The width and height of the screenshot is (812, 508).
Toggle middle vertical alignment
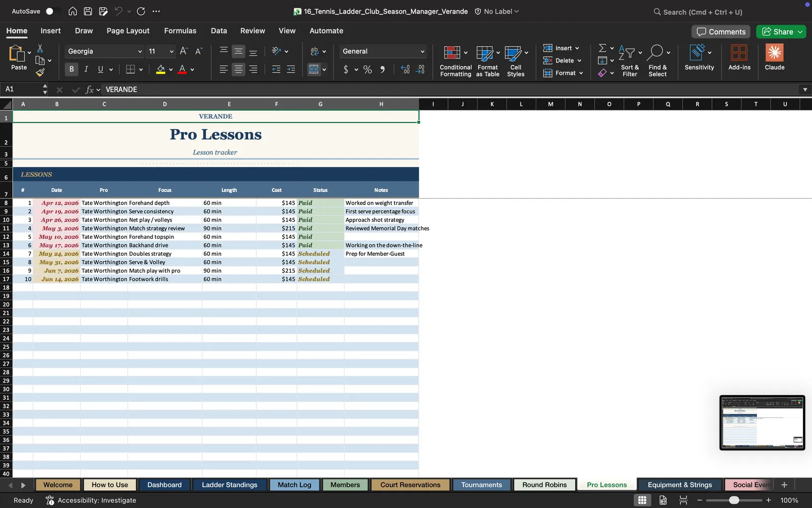[239, 51]
